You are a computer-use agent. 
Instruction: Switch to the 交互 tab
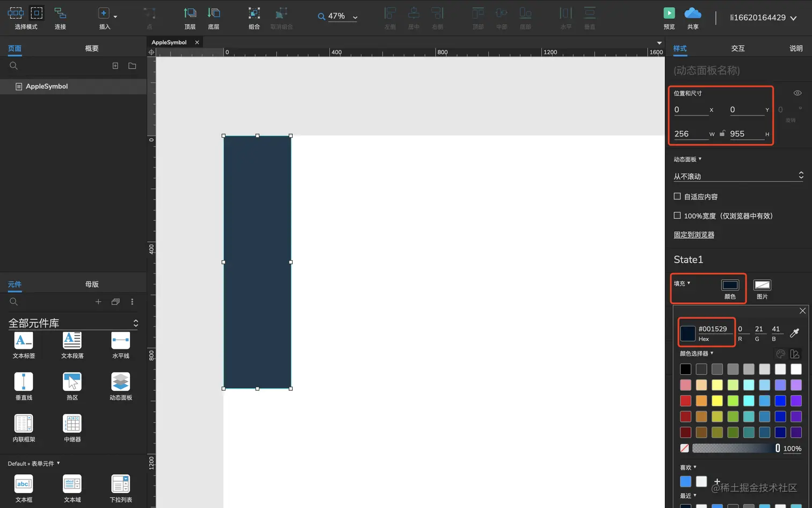(738, 48)
